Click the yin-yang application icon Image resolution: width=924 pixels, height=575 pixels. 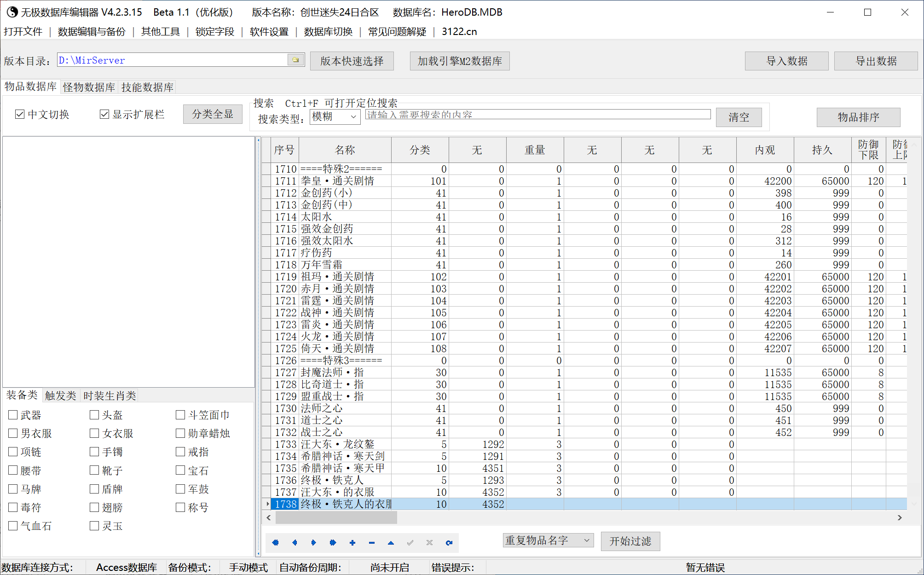[x=12, y=12]
